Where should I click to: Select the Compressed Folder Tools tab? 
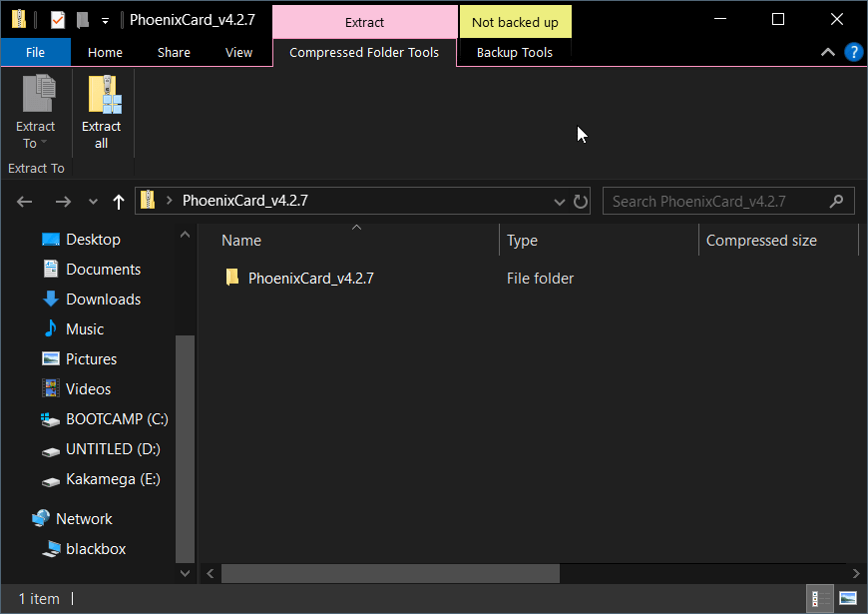click(x=364, y=53)
